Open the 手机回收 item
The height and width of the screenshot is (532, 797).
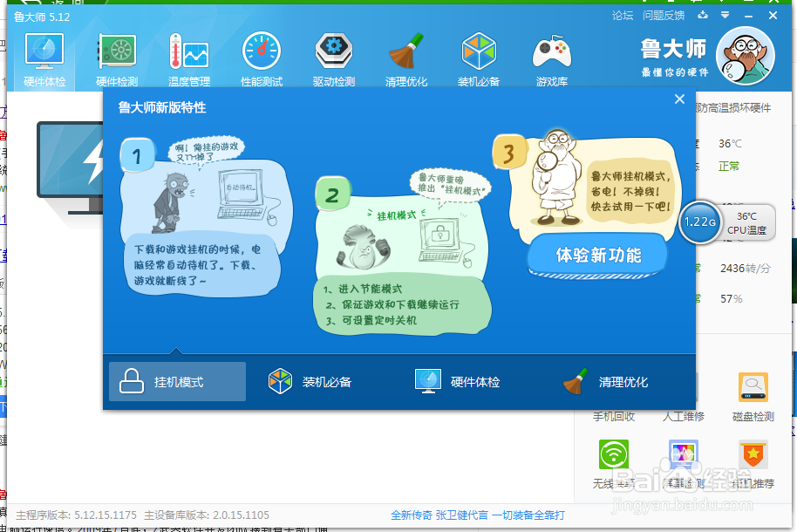614,416
